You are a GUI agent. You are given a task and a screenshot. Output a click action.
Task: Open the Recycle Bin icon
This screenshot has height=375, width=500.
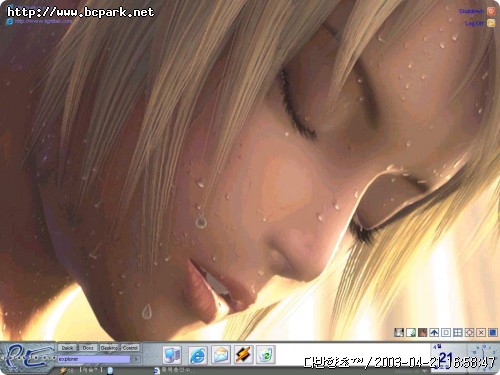tap(266, 355)
